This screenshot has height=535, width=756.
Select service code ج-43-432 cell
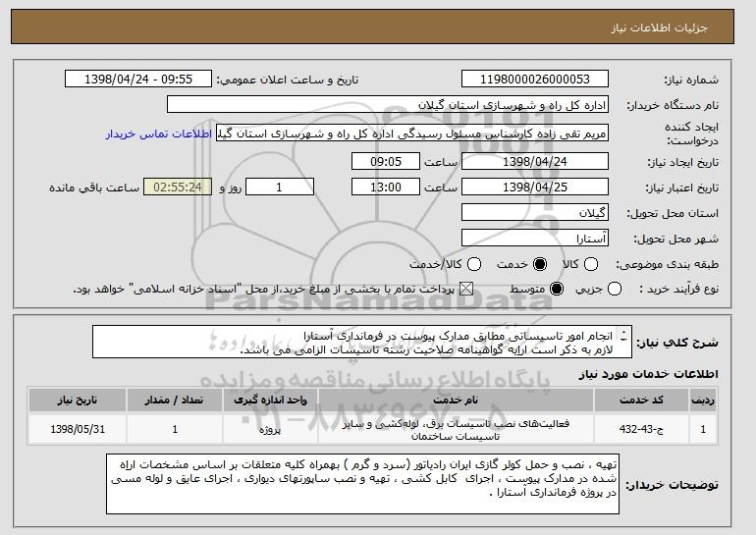641,429
